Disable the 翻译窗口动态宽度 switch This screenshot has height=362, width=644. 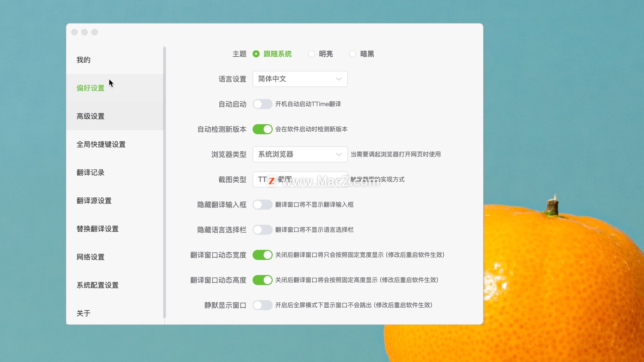262,255
